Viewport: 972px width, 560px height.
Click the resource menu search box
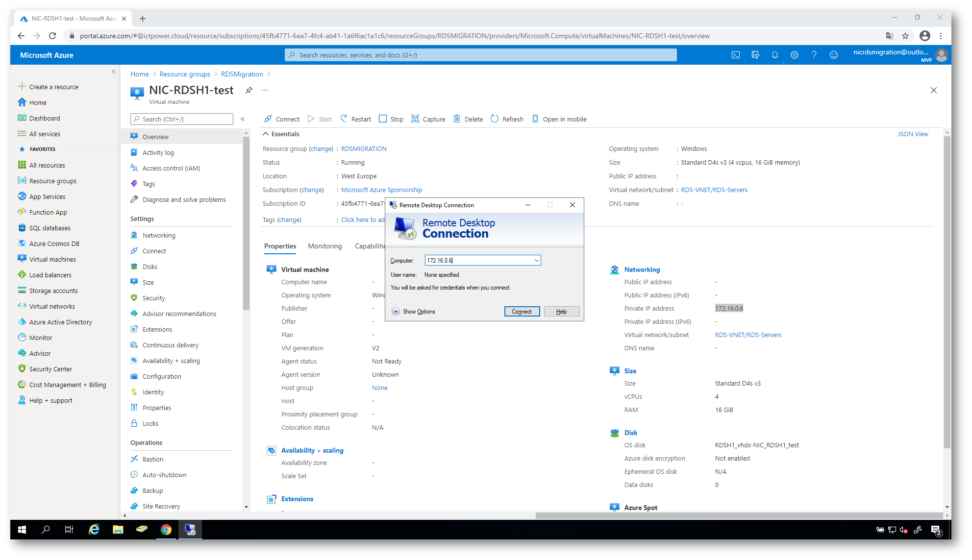181,119
